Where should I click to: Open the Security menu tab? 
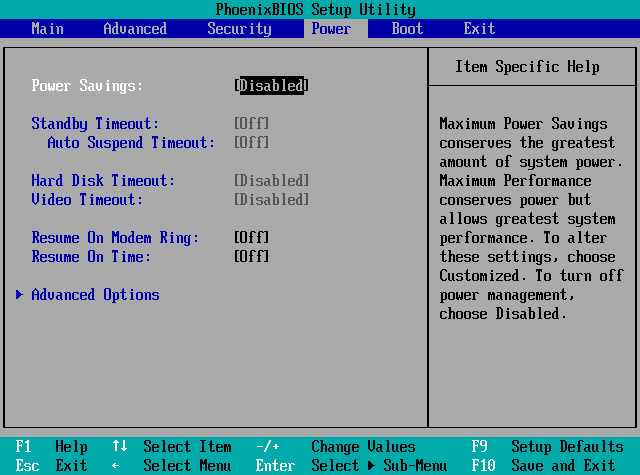click(x=239, y=29)
